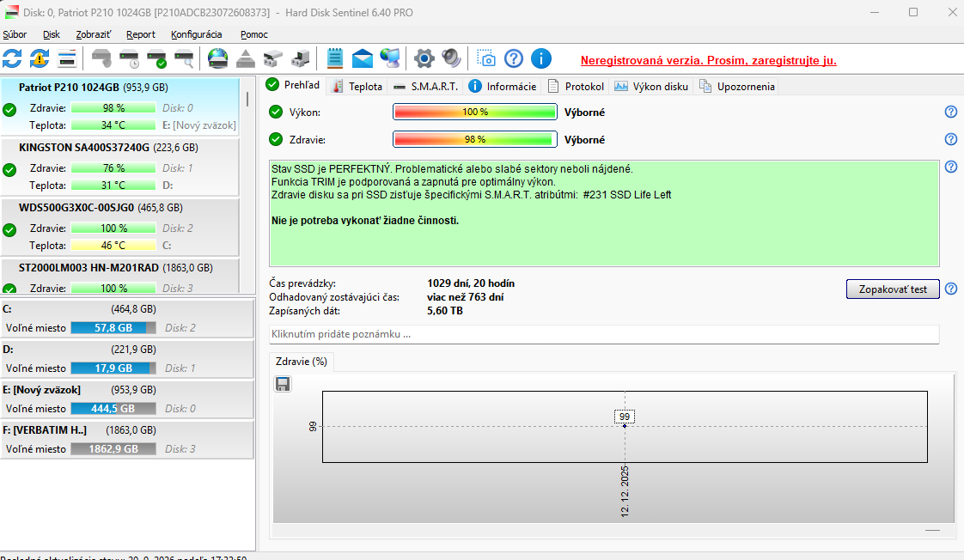Click the eject disk toolbar icon

pos(246,59)
